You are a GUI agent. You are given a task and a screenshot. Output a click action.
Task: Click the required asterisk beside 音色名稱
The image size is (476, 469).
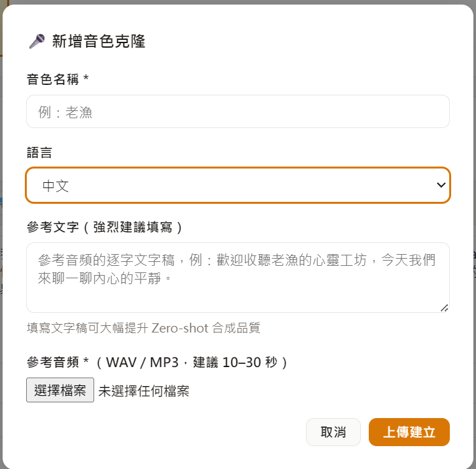click(x=86, y=80)
